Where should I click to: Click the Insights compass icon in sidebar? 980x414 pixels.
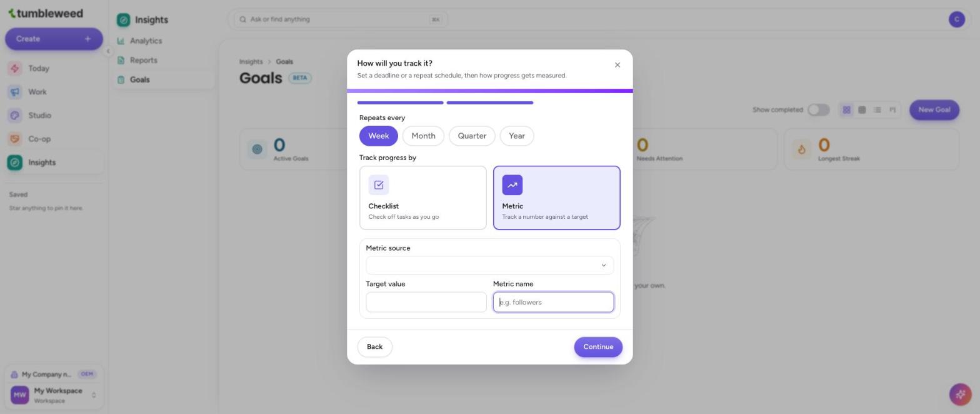[x=15, y=163]
